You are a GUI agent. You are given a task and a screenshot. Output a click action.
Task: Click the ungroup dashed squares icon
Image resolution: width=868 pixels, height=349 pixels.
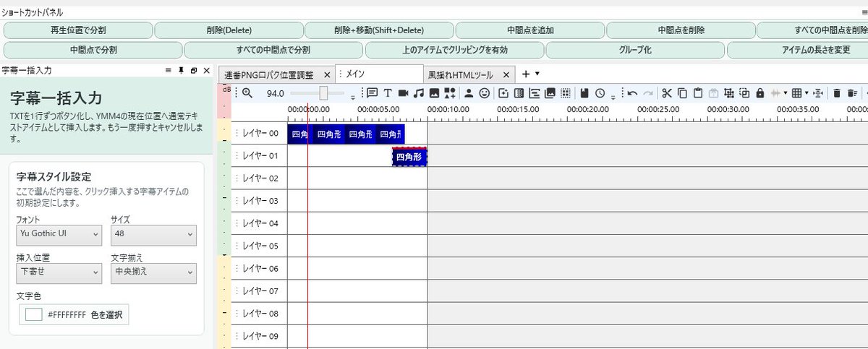point(744,93)
